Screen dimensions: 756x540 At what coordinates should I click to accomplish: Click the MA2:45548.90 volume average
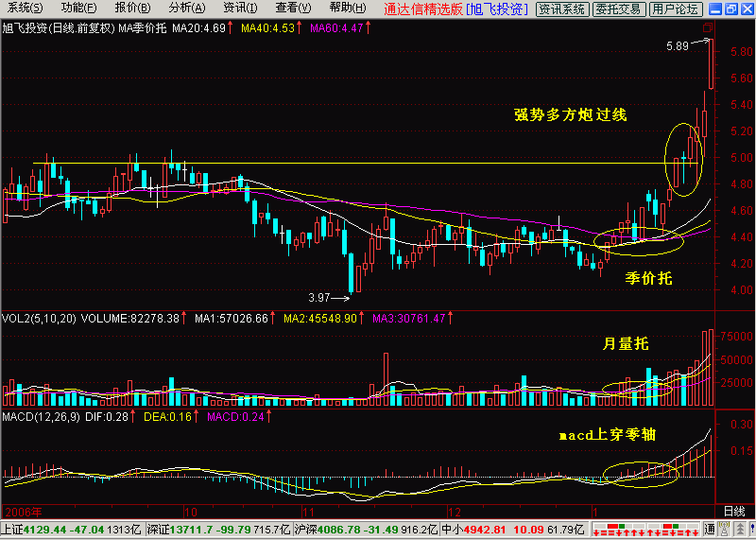tap(320, 319)
